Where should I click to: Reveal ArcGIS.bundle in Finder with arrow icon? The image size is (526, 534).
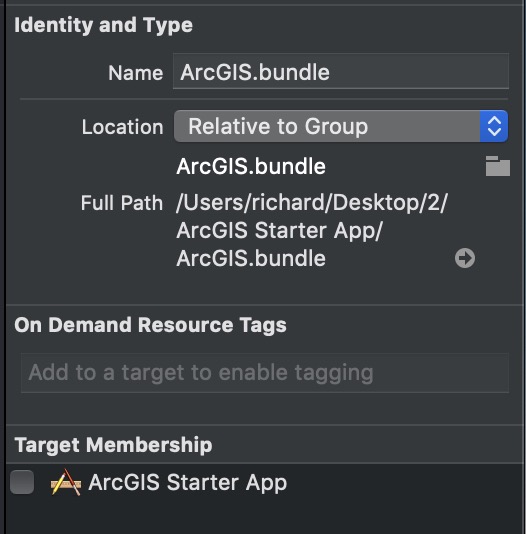[465, 258]
